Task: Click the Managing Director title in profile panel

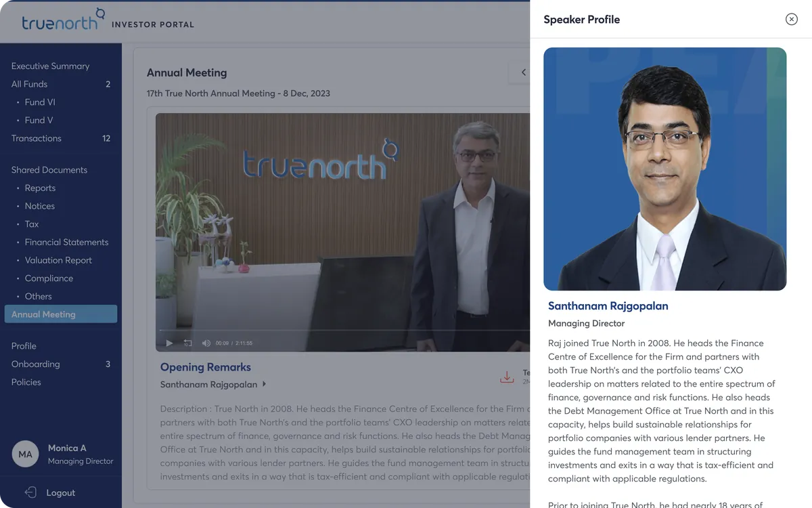Action: [x=586, y=324]
